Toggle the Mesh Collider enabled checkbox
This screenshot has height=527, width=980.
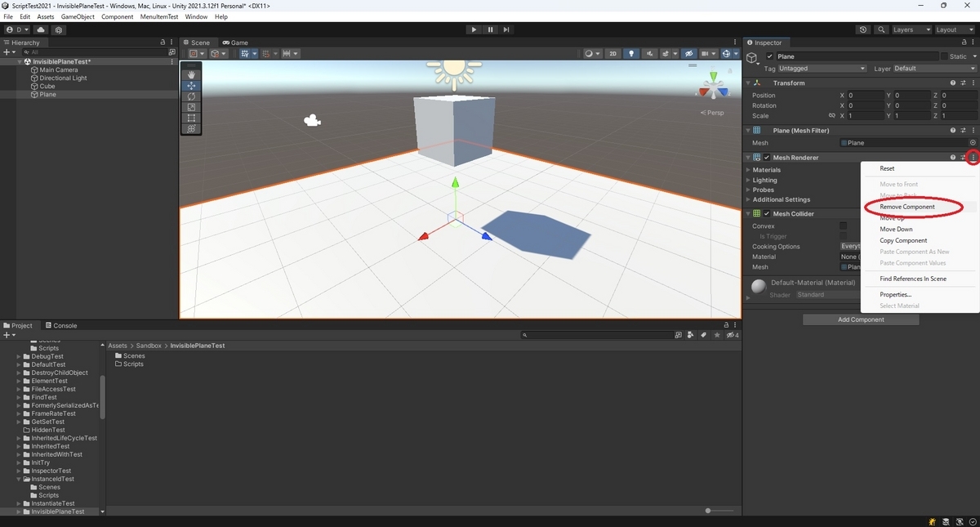tap(767, 214)
